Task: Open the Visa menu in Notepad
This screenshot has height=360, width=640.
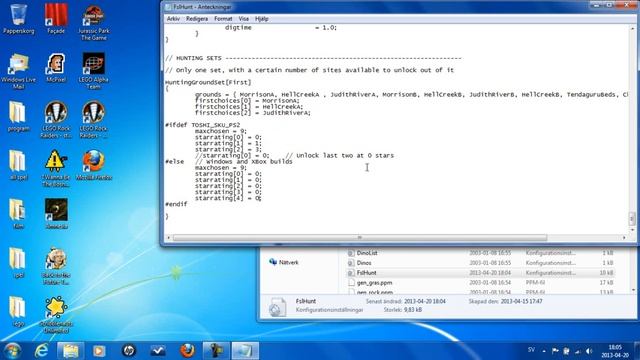Action: (x=243, y=19)
